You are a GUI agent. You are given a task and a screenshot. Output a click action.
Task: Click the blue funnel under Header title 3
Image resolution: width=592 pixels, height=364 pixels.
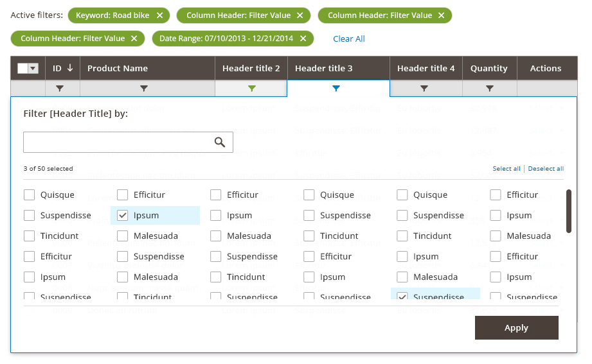pos(336,88)
